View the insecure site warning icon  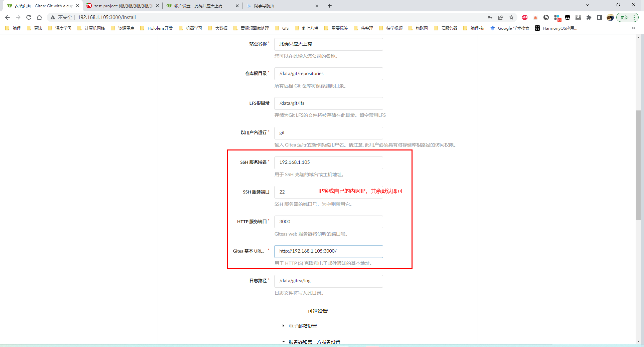(53, 17)
